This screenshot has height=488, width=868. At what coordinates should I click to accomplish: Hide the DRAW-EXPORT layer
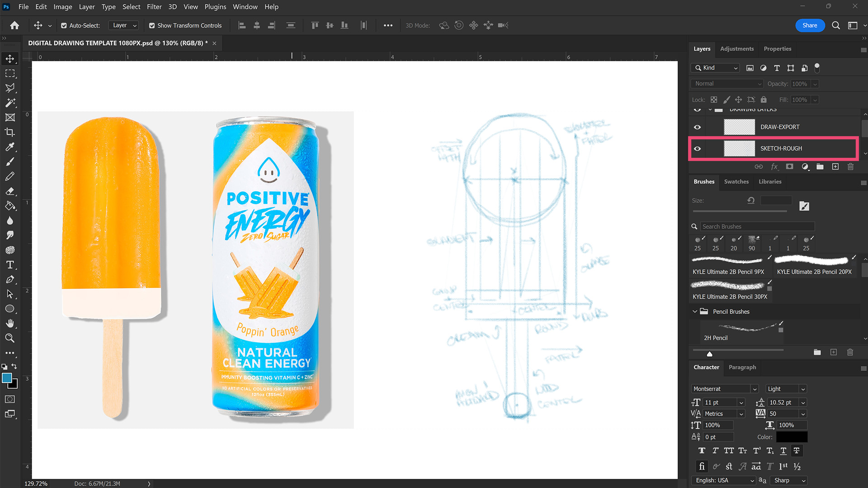(x=697, y=127)
